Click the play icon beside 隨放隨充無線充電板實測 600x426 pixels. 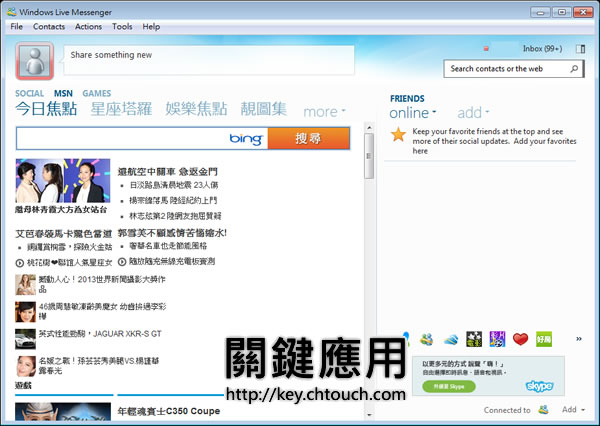pos(122,262)
